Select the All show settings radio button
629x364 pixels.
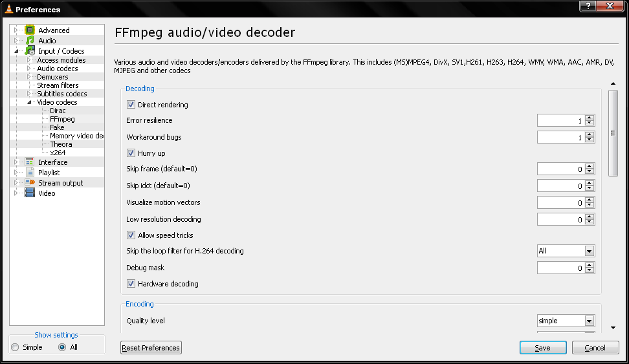pos(62,347)
